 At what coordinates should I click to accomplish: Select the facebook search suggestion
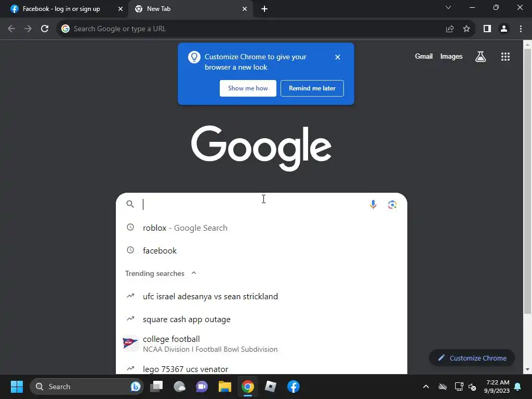261,250
